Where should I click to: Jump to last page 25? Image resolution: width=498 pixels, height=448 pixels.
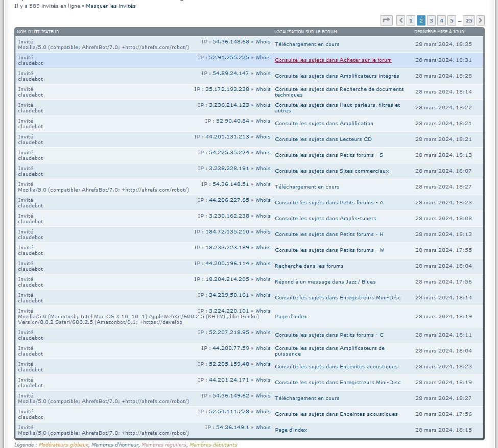(468, 20)
